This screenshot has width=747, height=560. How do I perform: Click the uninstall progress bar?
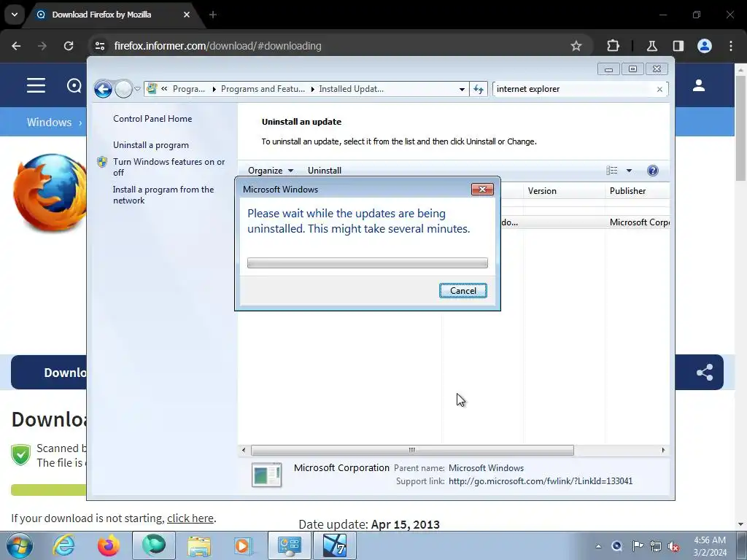(x=368, y=262)
